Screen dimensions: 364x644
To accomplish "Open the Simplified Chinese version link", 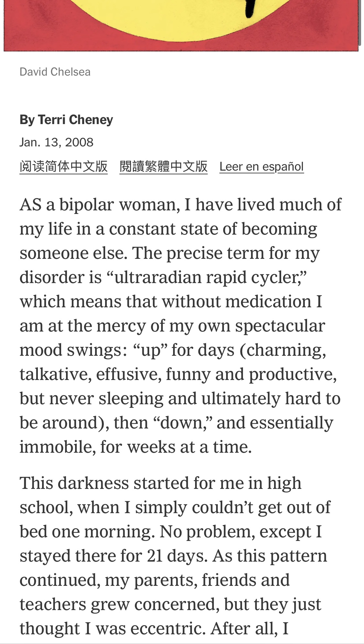I will tap(63, 166).
